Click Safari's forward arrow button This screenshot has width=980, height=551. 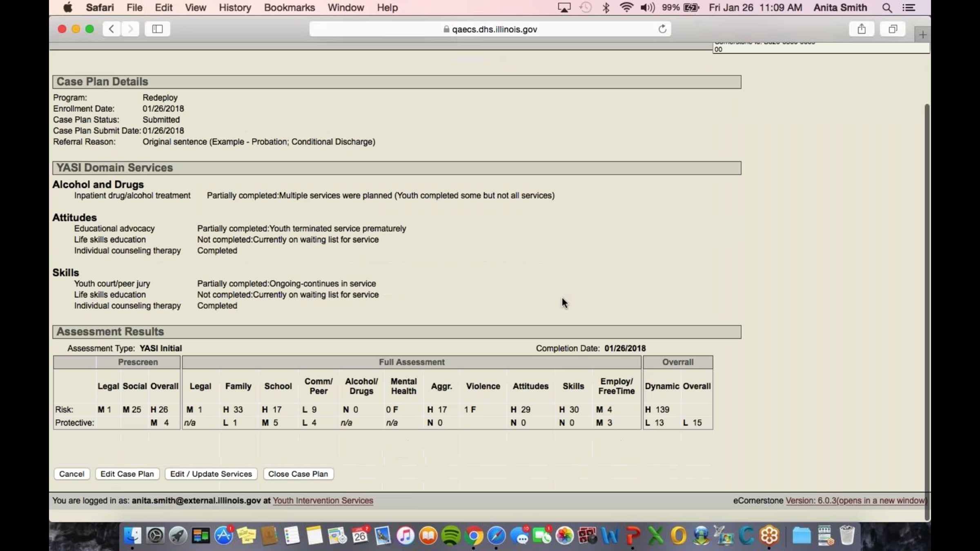(130, 29)
